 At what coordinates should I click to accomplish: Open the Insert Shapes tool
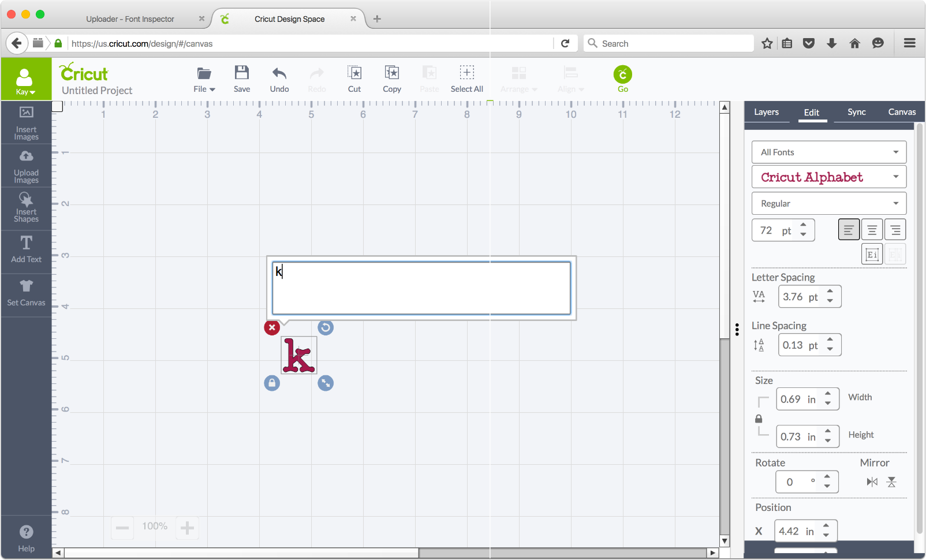26,208
